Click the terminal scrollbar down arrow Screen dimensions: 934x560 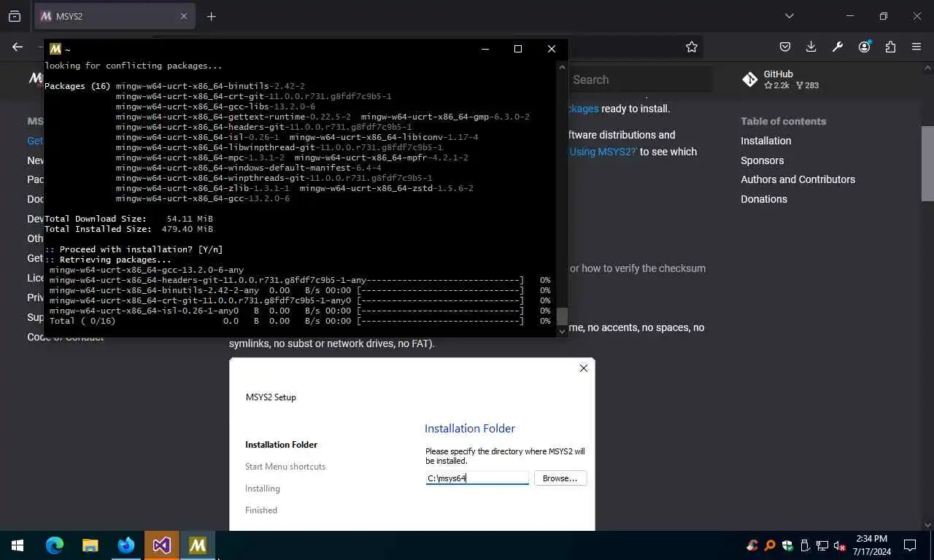[x=562, y=331]
